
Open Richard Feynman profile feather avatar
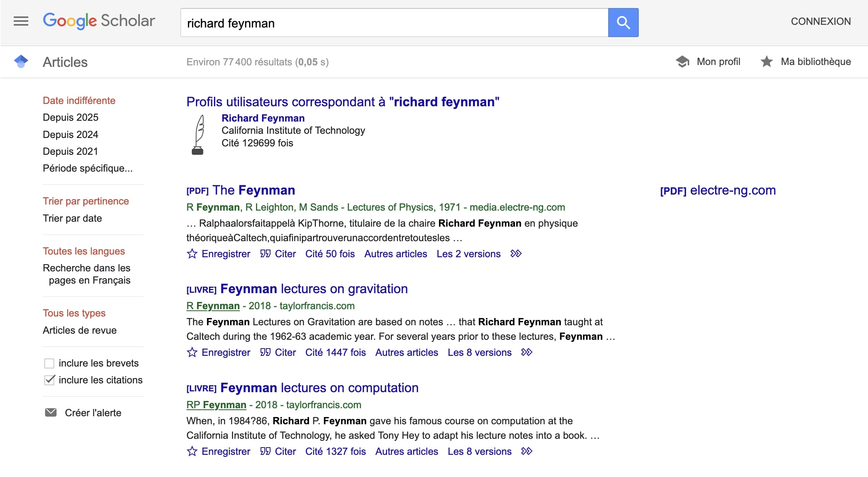[198, 135]
